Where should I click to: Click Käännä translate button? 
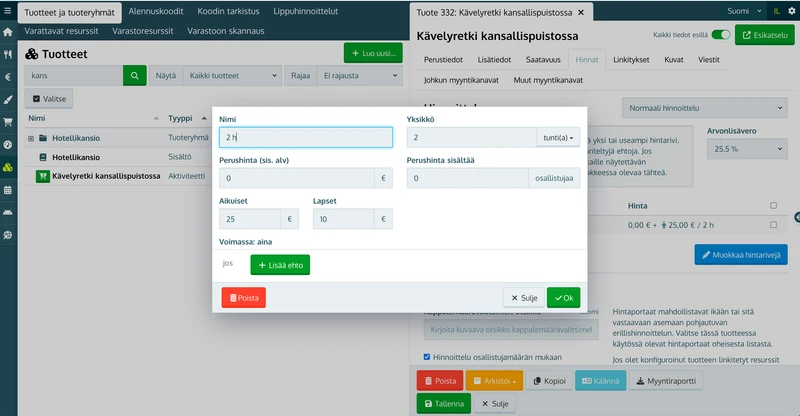[x=601, y=381]
